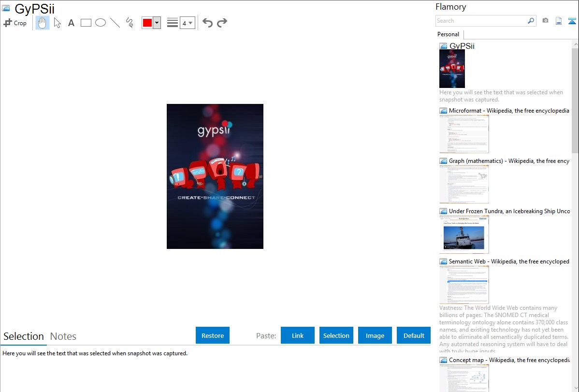Click the 'Microformat - Wikipedia' title text

coord(509,111)
